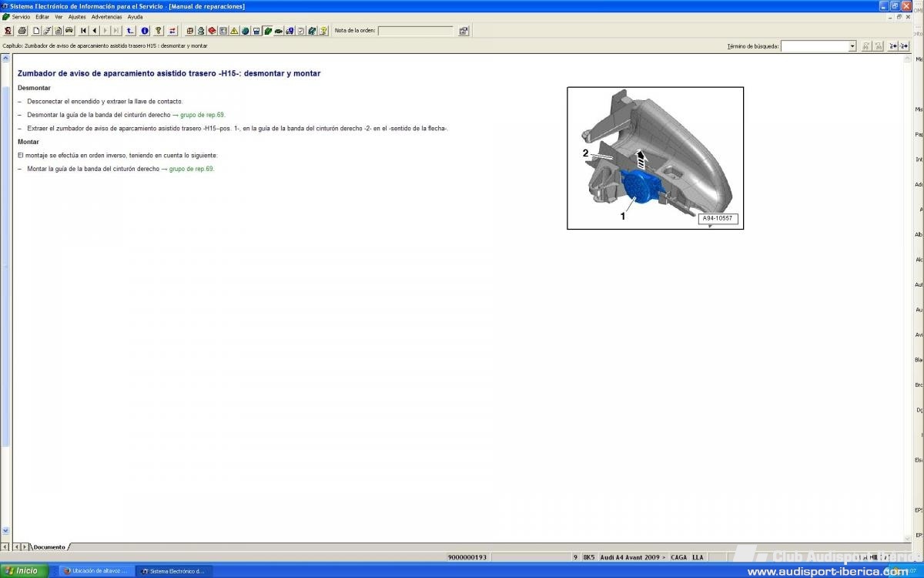The image size is (924, 578).
Task: Click the yellow warning triangle icon
Action: coord(234,31)
